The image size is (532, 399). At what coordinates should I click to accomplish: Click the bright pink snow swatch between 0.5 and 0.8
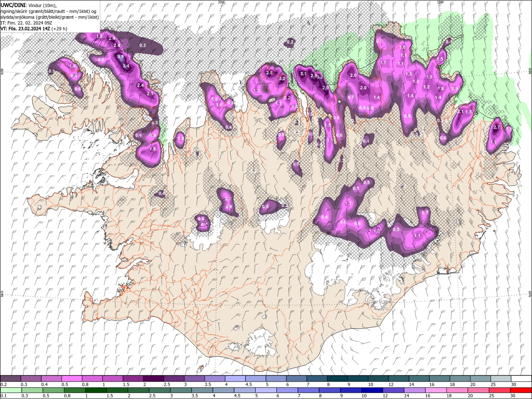coord(72,379)
